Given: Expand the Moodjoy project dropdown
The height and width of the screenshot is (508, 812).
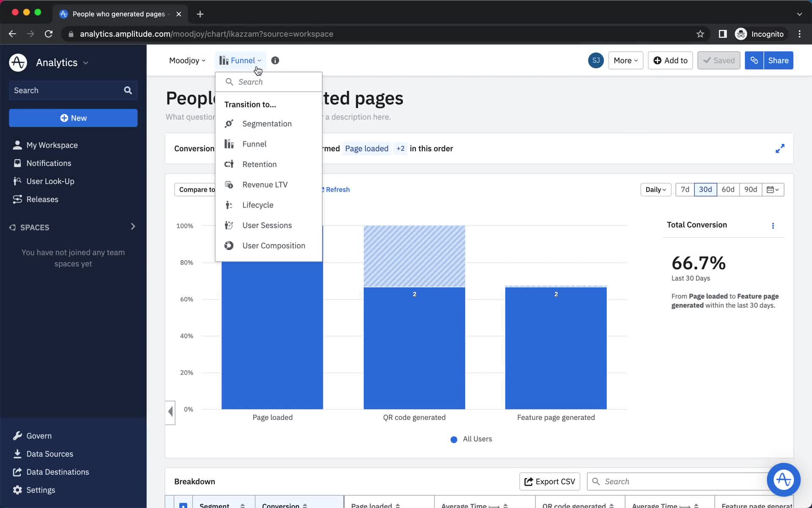Looking at the screenshot, I should coord(186,60).
